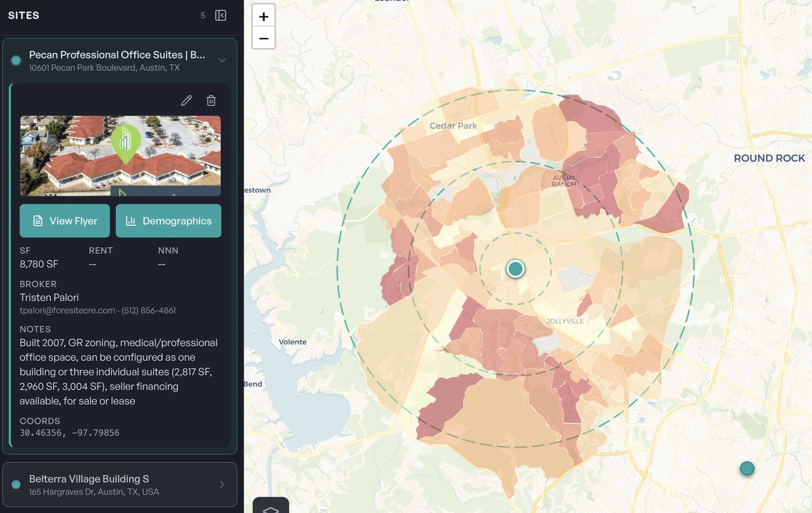The height and width of the screenshot is (513, 812).
Task: Zoom in on the map
Action: [x=264, y=17]
